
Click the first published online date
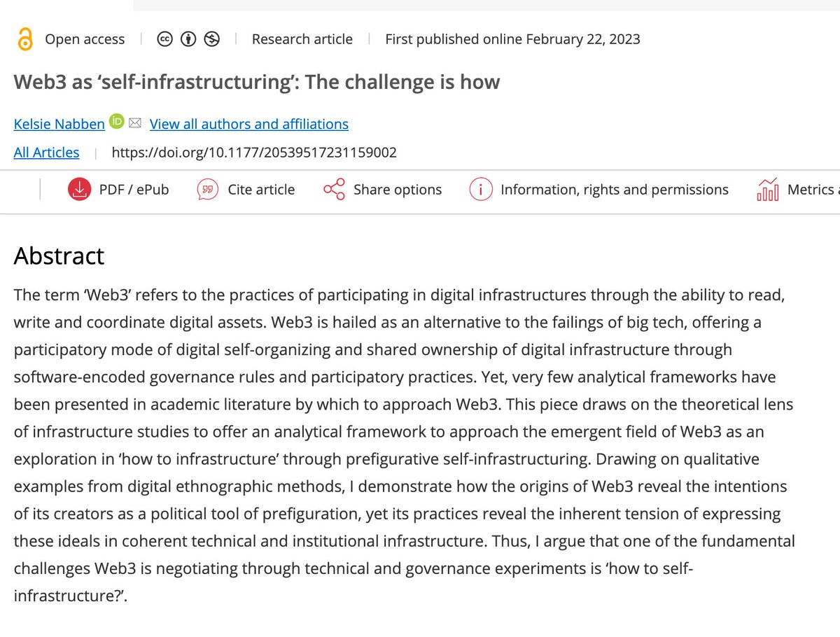pos(512,39)
